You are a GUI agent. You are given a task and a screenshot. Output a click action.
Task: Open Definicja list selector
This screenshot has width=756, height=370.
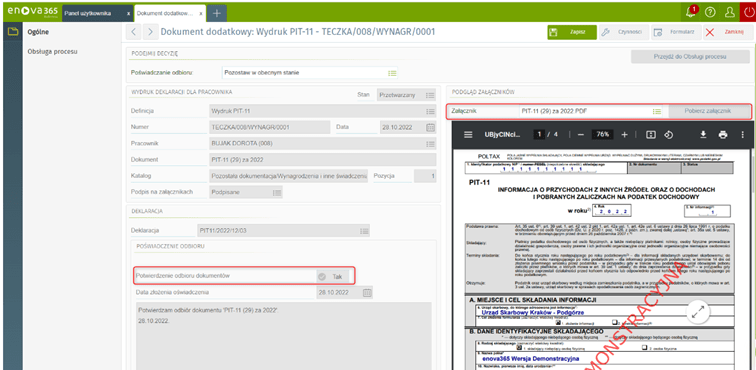click(x=431, y=111)
